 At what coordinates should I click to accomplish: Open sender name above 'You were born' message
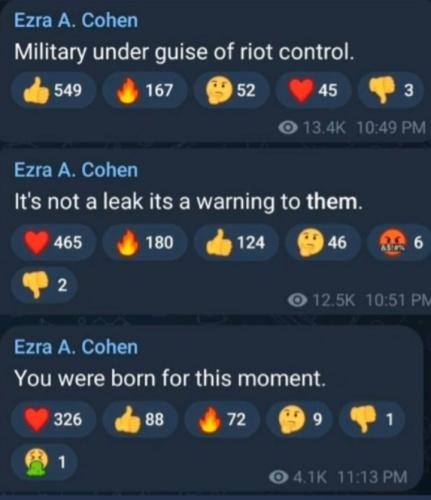(x=76, y=347)
